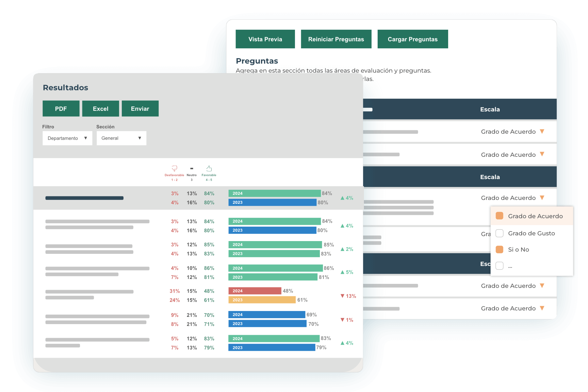Click the 10% neutral value
This screenshot has height=392, width=588.
192,268
